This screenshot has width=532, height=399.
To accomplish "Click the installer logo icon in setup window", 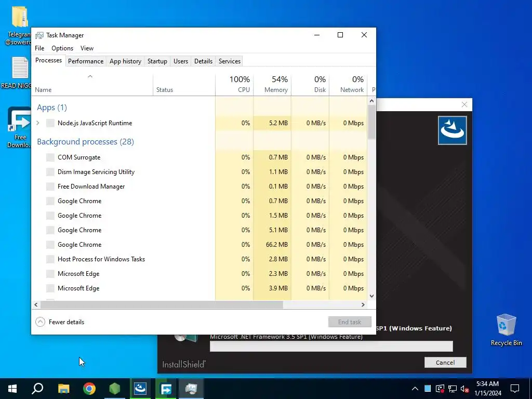I will click(x=453, y=130).
